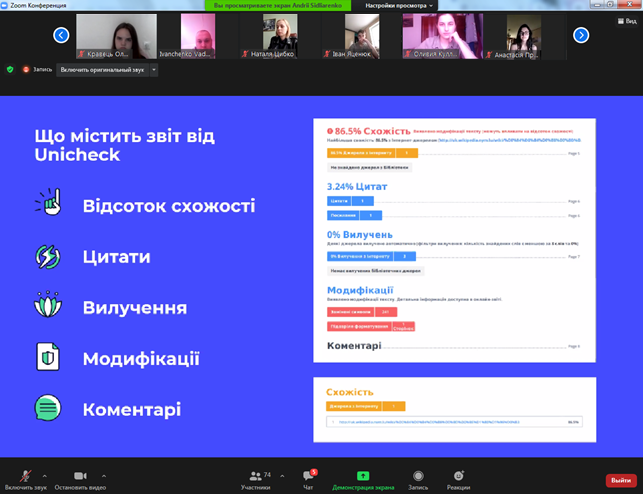Click the grey library sources not found label
643x494 pixels.
(369, 167)
